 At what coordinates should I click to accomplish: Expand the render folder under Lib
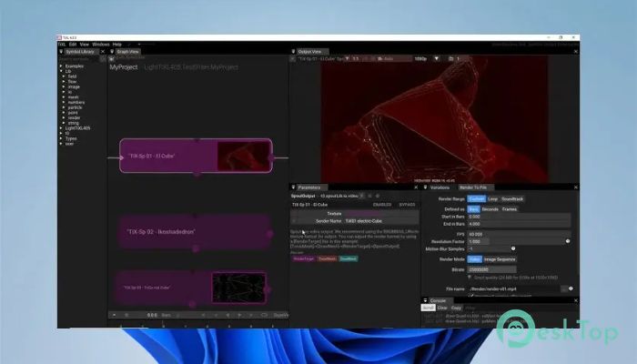click(64, 117)
